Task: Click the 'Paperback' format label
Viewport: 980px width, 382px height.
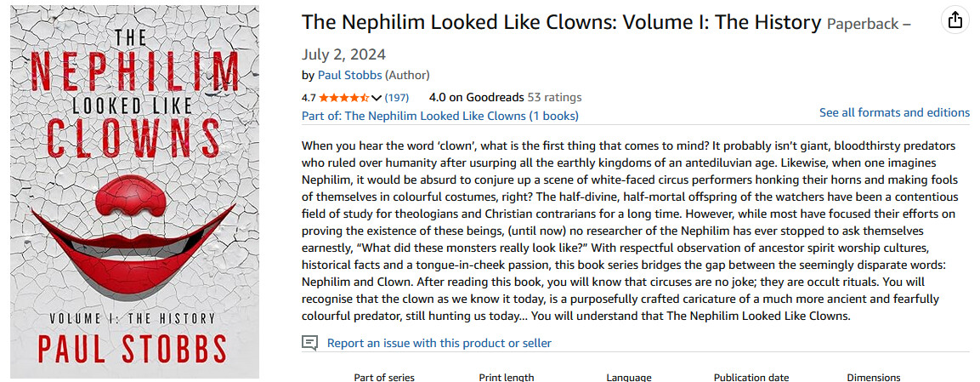Action: tap(863, 24)
